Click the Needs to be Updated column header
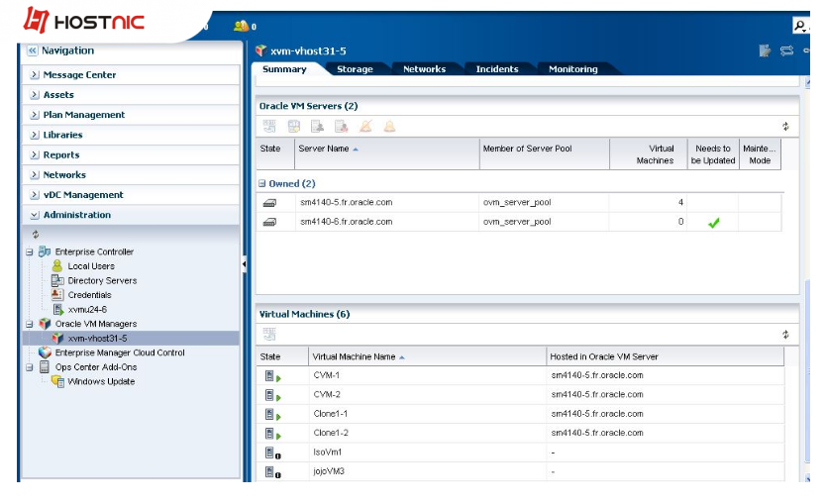This screenshot has width=826, height=504. [x=713, y=154]
